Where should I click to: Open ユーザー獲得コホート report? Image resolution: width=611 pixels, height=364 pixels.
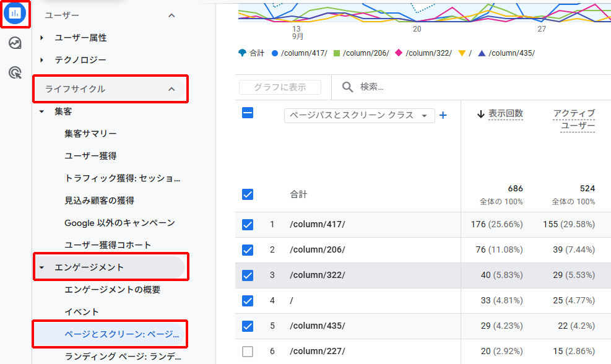[x=108, y=245]
